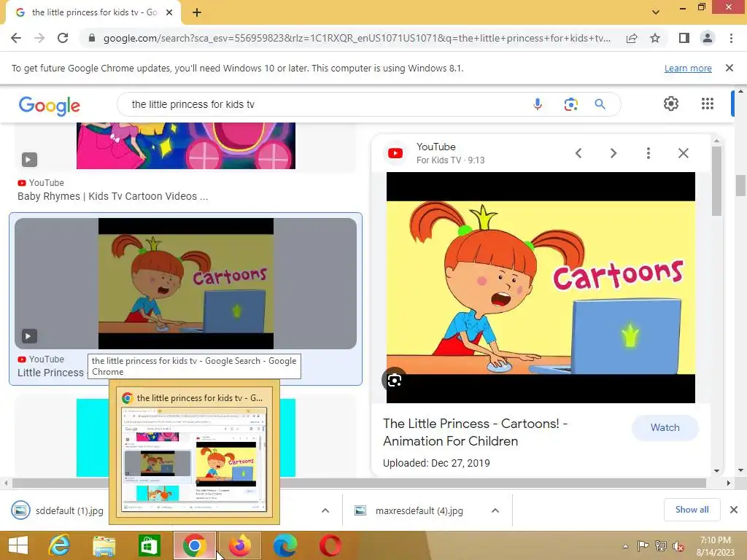Click the YouTube logo in preview panel
The width and height of the screenshot is (747, 560).
[x=395, y=153]
